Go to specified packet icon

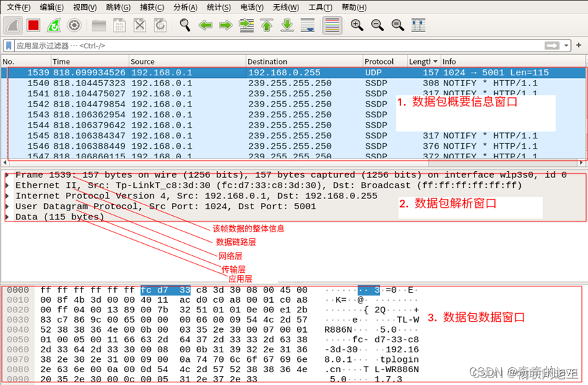click(246, 26)
